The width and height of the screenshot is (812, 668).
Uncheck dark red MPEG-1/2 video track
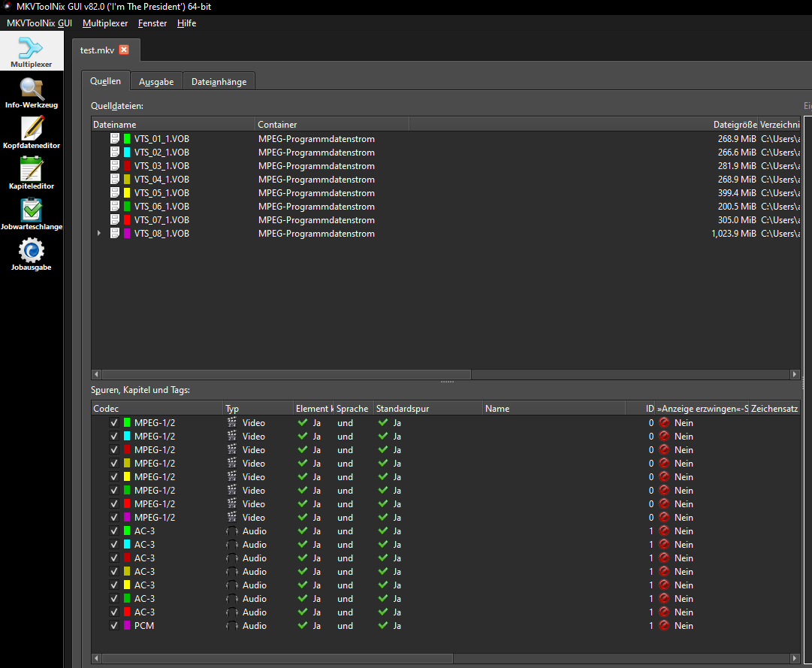114,449
